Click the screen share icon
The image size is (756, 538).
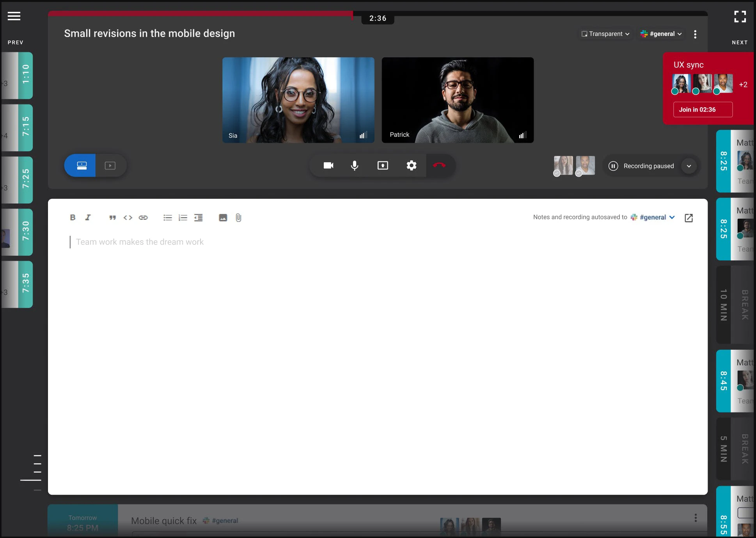(x=383, y=165)
